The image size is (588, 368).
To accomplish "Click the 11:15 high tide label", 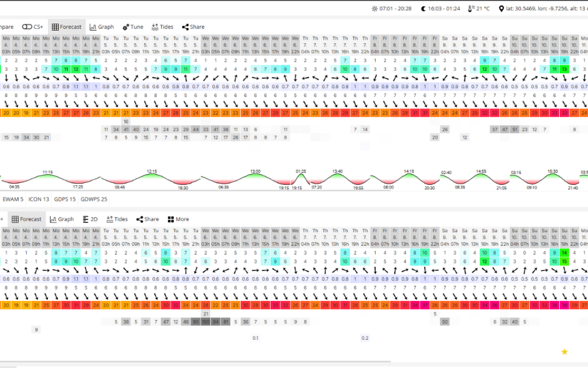I will point(47,172).
